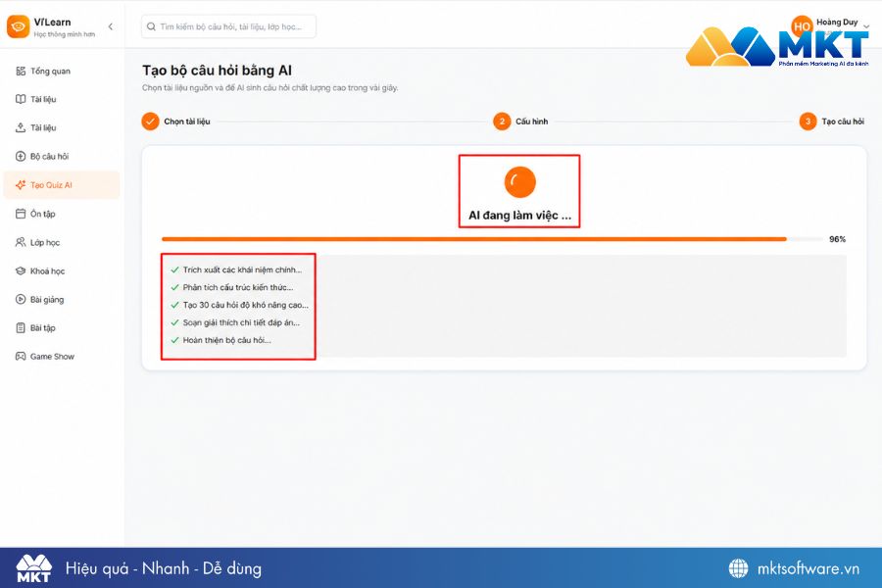882x588 pixels.
Task: Collapse the sidebar with chevron arrow
Action: 110,26
